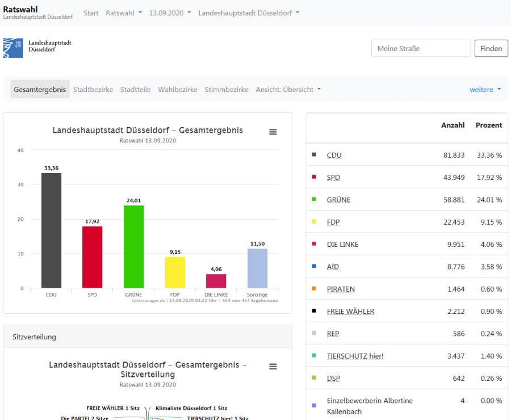Click the grey CDU color marker
Screen dimensions: 511x420
[x=314, y=154]
